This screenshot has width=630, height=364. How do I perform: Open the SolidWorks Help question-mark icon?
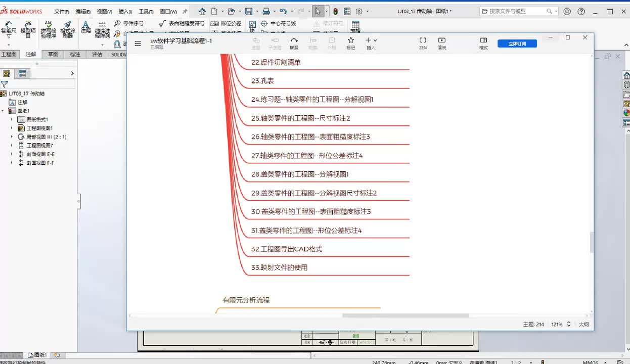pos(581,11)
